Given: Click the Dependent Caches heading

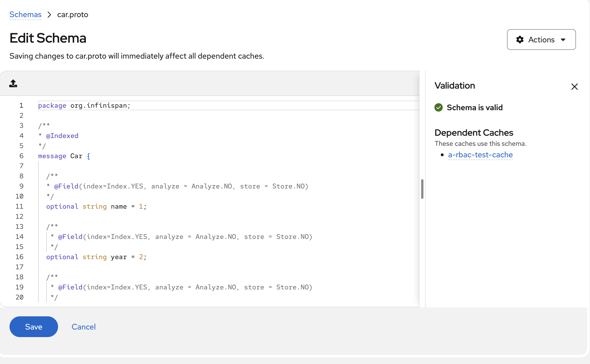Looking at the screenshot, I should [x=474, y=132].
